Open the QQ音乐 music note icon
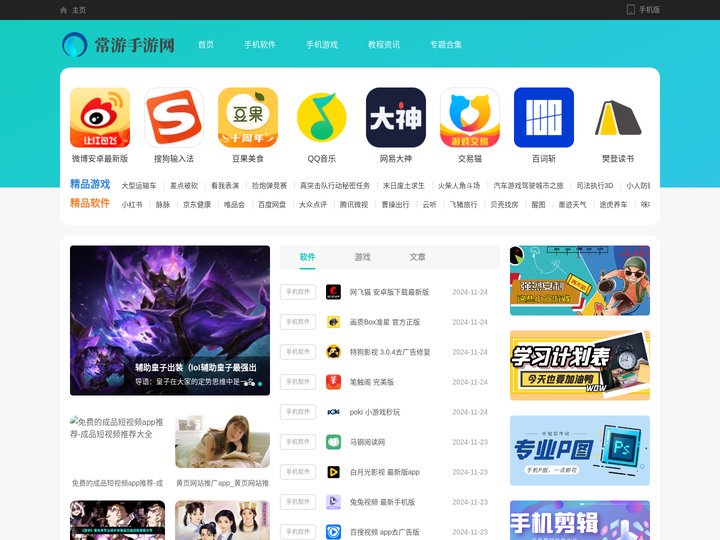 tap(321, 118)
